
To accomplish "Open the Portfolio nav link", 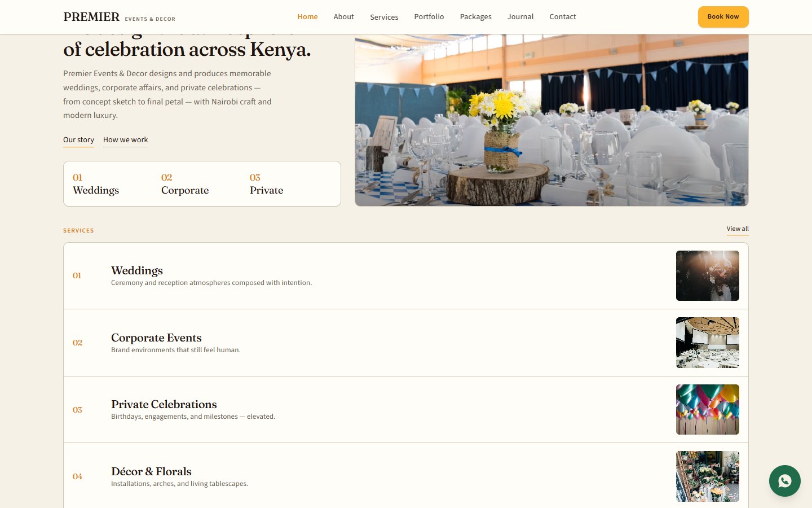I will click(x=429, y=17).
